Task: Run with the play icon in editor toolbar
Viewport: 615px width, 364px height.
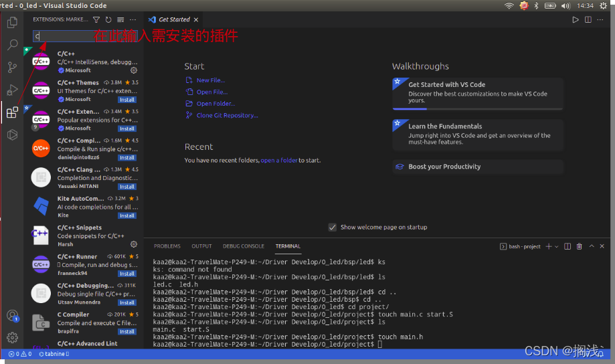Action: click(x=576, y=19)
